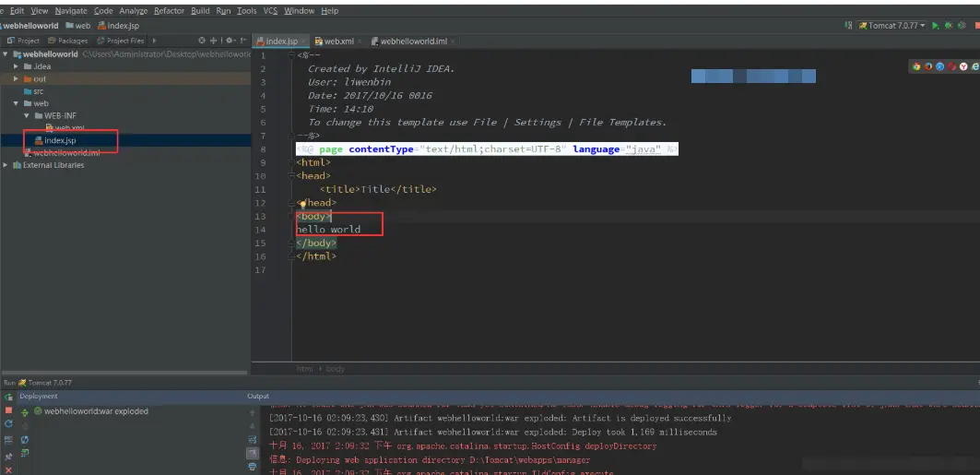This screenshot has height=475, width=980.
Task: Open the Code menu
Action: point(103,11)
